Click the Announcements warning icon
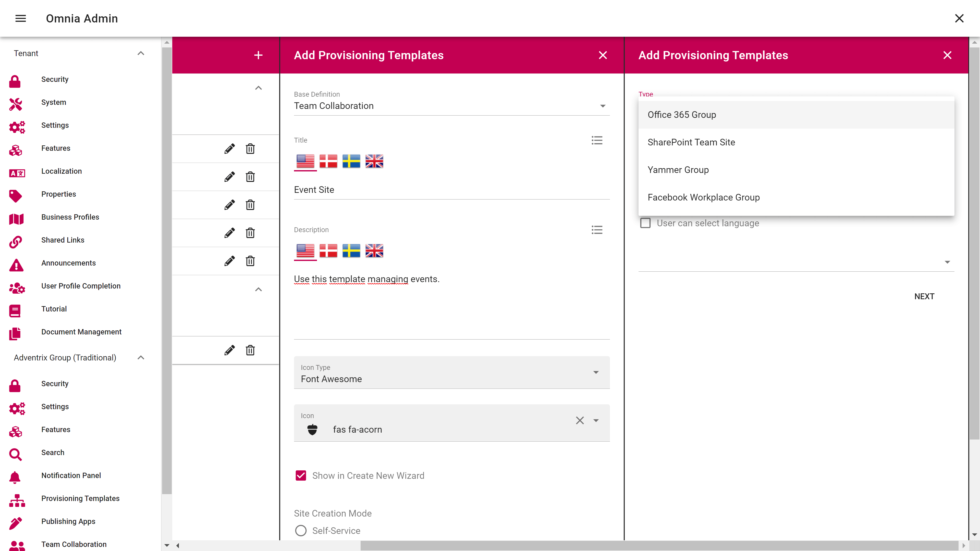Image resolution: width=980 pixels, height=551 pixels. 16,265
